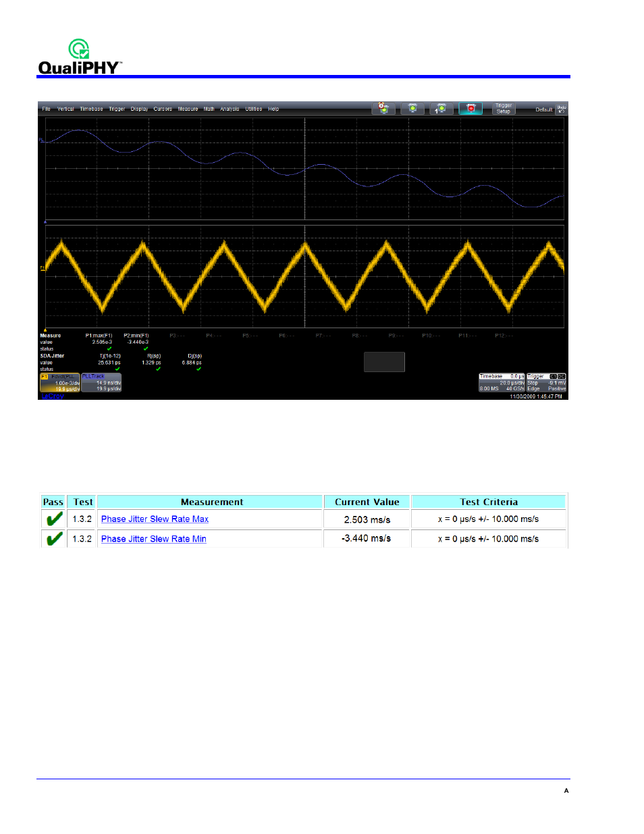Click the Trigger descriptor box
Screen dimensions: 644x834
click(546, 382)
